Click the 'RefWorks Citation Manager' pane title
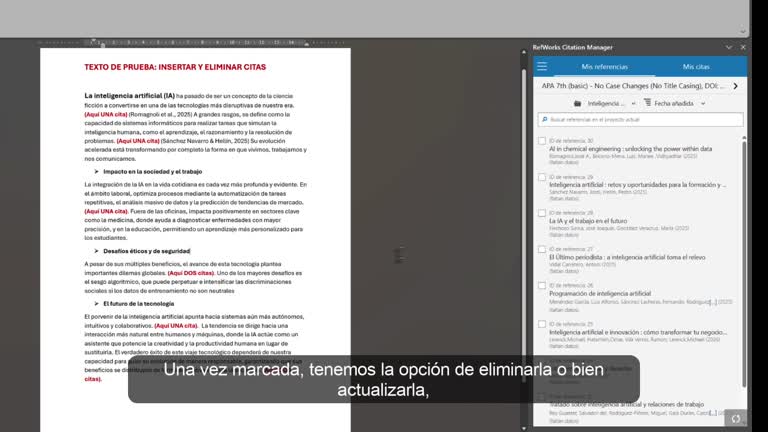 click(x=573, y=48)
